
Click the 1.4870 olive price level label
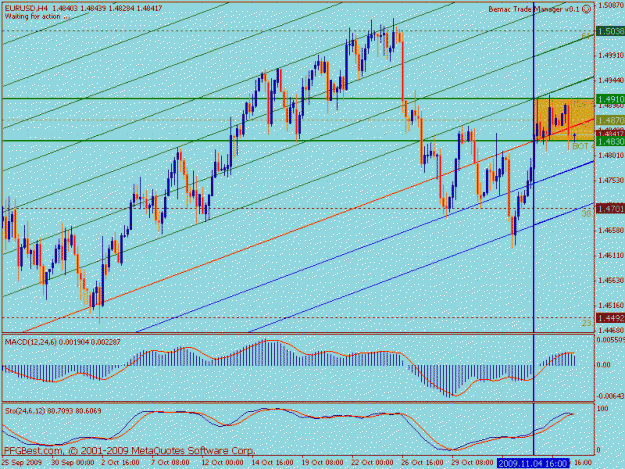(x=610, y=120)
